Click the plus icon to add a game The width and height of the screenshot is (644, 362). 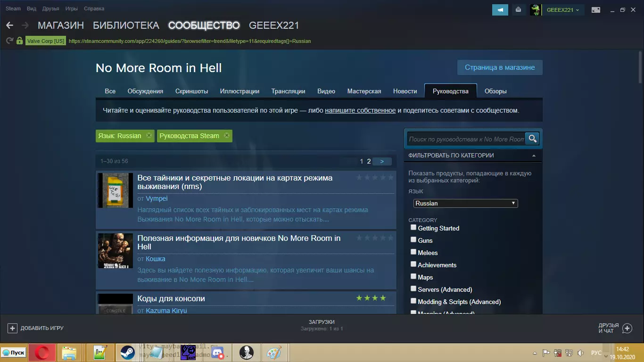[13, 328]
